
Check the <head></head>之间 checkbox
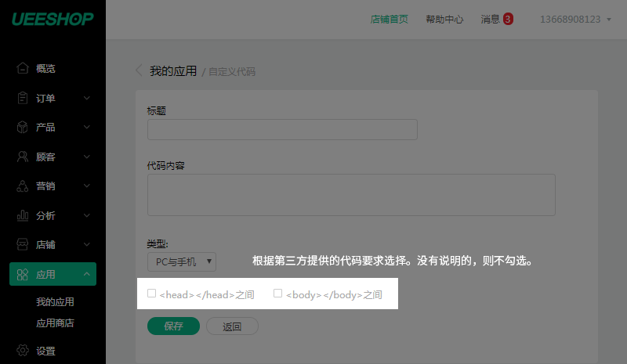151,294
